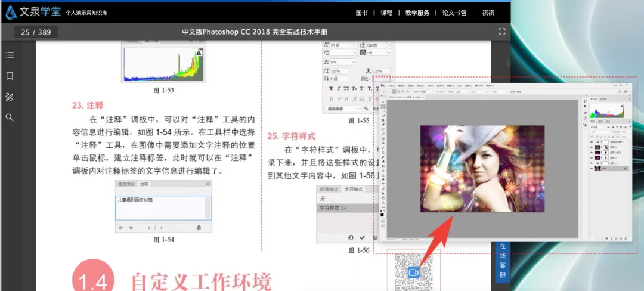
Task: Click the 25 / 389 page number field
Action: coord(36,32)
